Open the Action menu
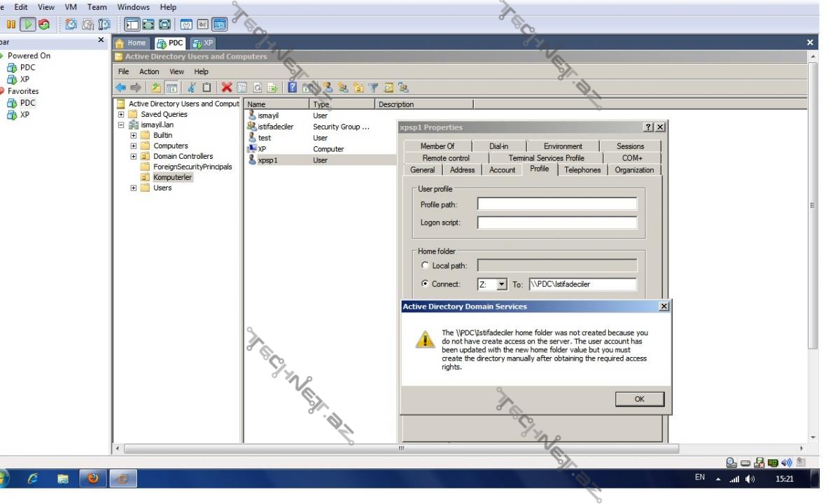Viewport: 840px width, 504px height. tap(149, 71)
